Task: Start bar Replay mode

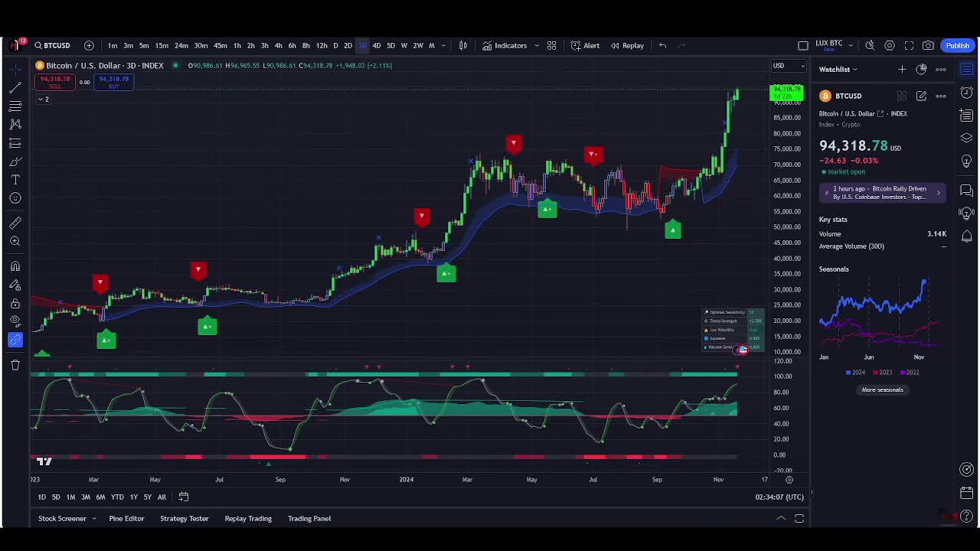Action: click(x=627, y=46)
